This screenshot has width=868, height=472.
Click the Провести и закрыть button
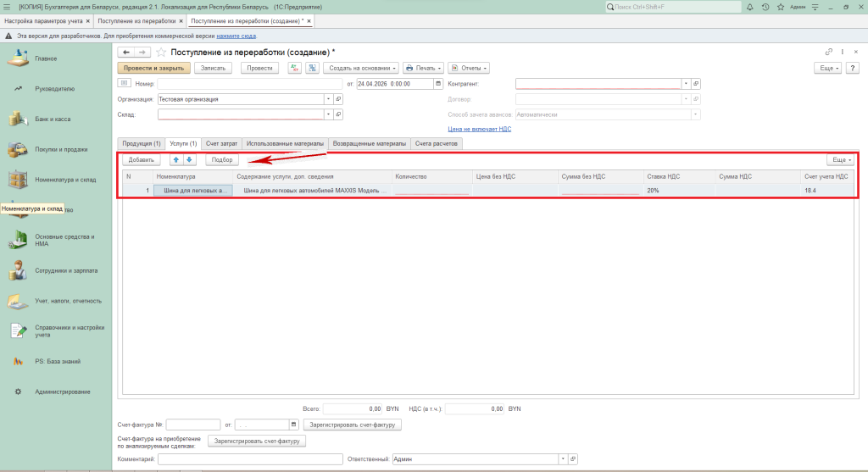(x=153, y=68)
